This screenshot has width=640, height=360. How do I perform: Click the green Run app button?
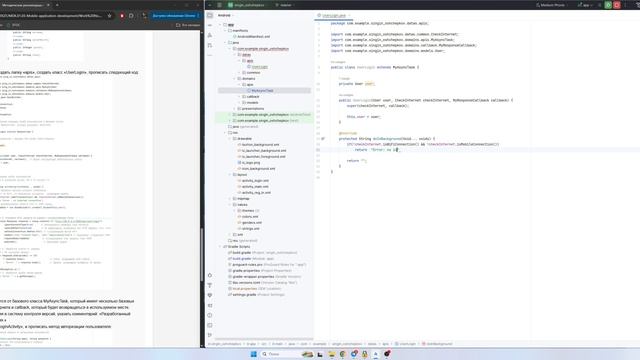pyautogui.click(x=608, y=5)
